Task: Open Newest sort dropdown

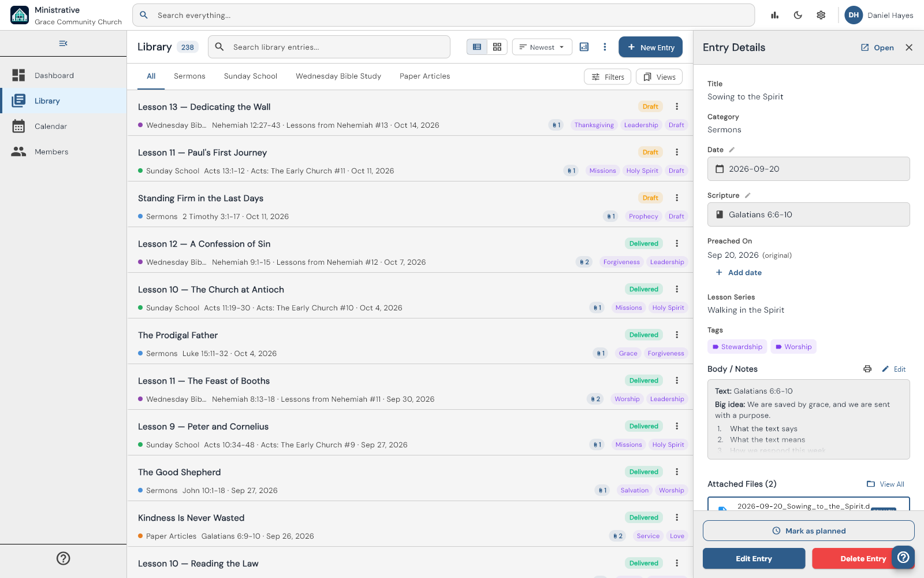Action: coord(542,47)
